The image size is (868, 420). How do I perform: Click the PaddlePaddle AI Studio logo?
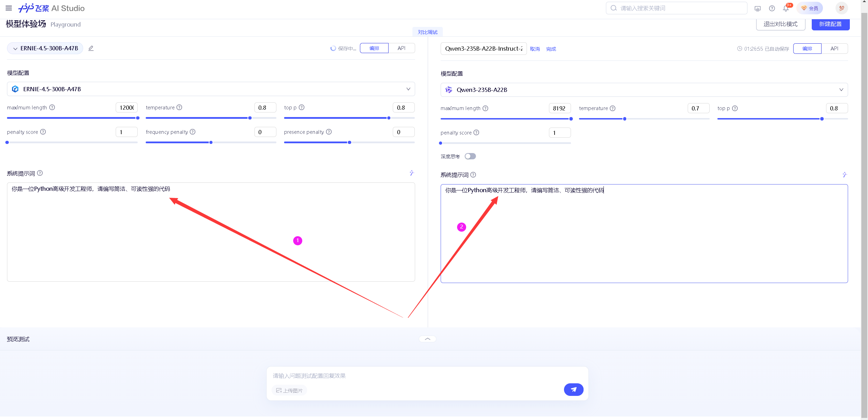pyautogui.click(x=51, y=8)
